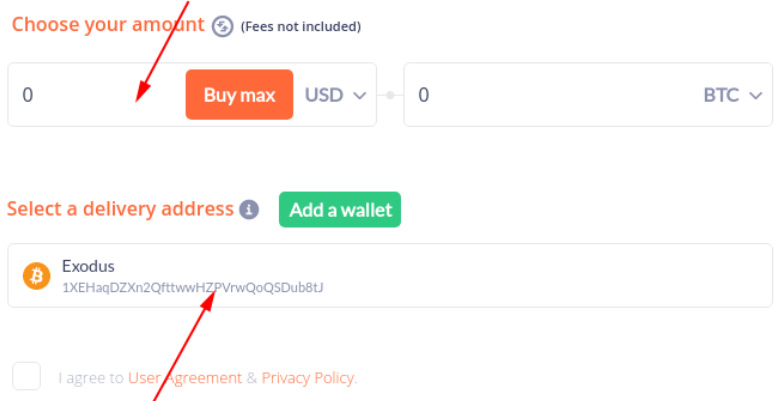Open the Privacy Policy link
The height and width of the screenshot is (401, 779).
pyautogui.click(x=308, y=378)
